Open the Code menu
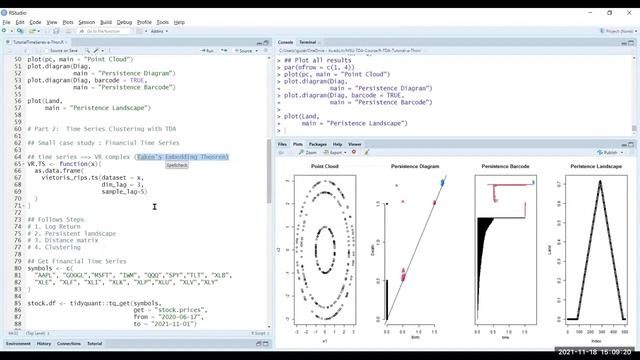Viewport: 640px width, 360px height. point(35,22)
